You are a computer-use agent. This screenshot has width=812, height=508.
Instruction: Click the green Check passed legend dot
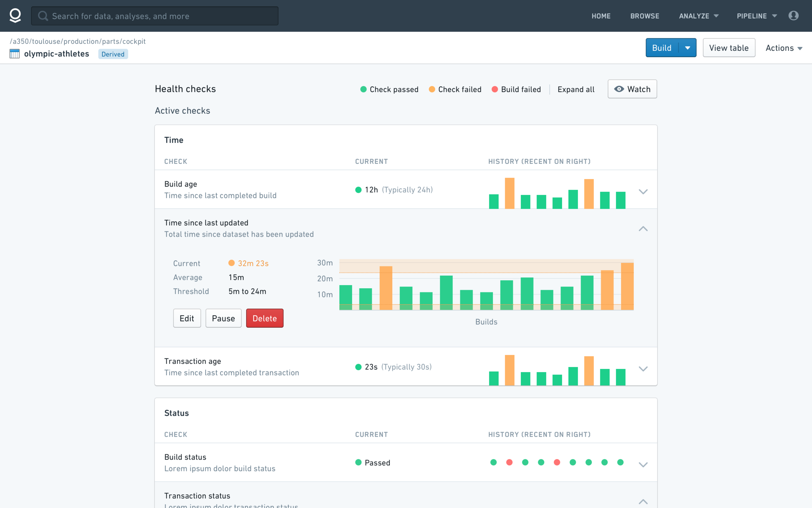coord(363,89)
